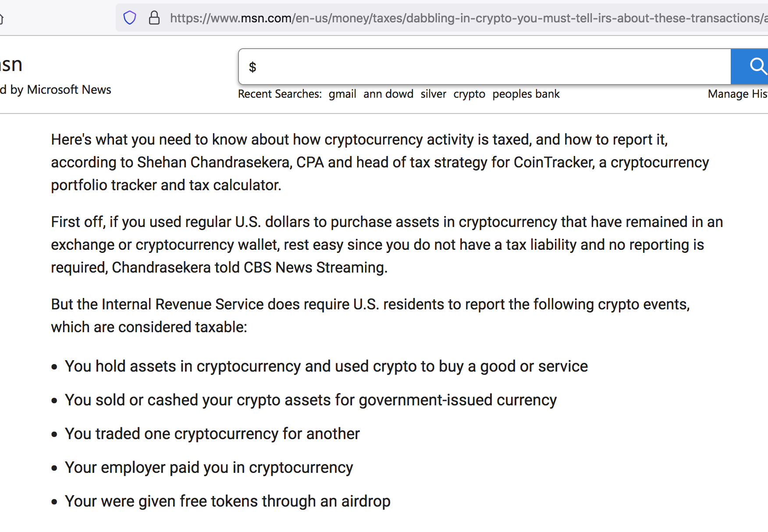768x532 pixels.
Task: Open the tracking protection shield icon
Action: tap(130, 18)
